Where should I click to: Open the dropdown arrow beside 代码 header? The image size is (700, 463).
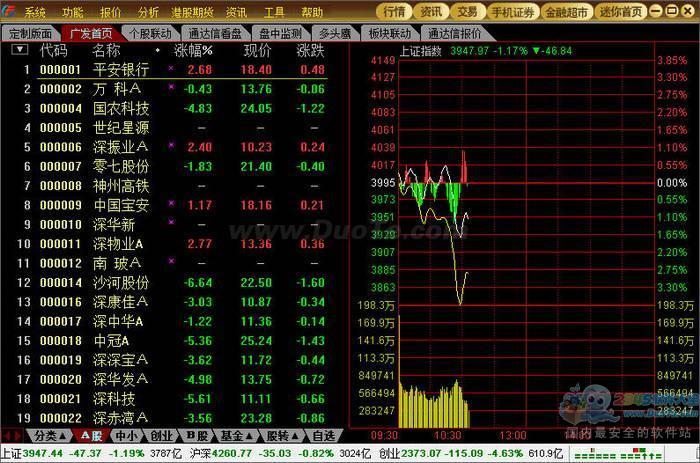20,49
